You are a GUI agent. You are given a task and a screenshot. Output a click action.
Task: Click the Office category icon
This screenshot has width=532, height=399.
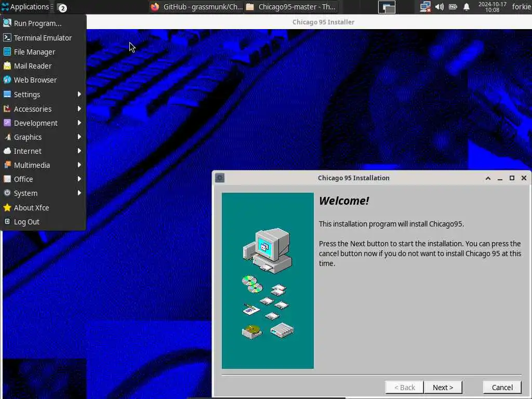click(7, 179)
